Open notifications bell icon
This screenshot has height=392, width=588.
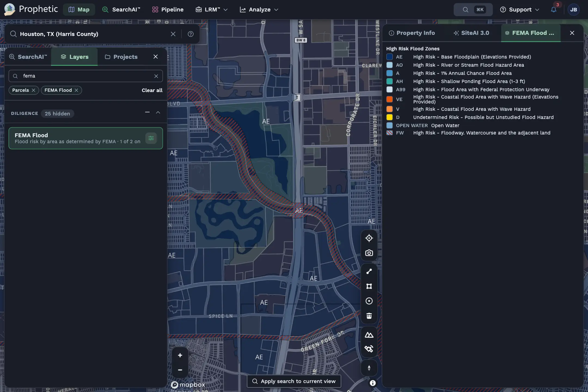(x=553, y=10)
